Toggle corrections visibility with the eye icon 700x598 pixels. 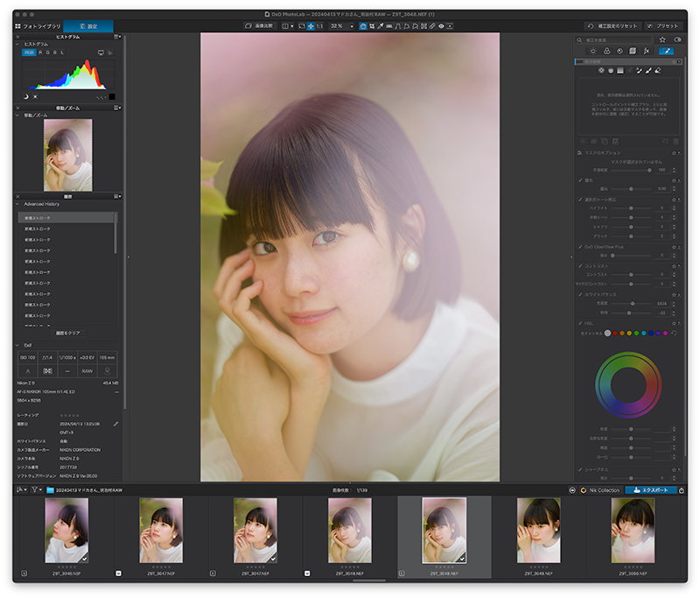[677, 39]
